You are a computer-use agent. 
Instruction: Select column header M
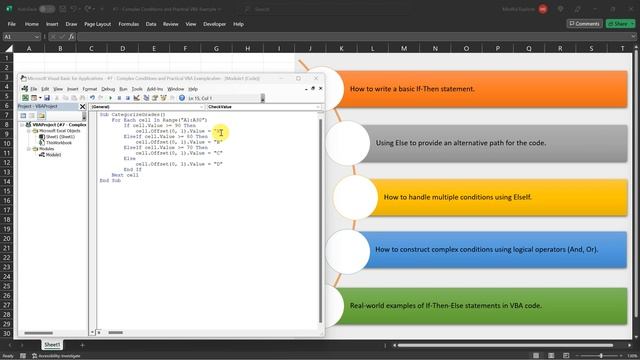(x=404, y=49)
